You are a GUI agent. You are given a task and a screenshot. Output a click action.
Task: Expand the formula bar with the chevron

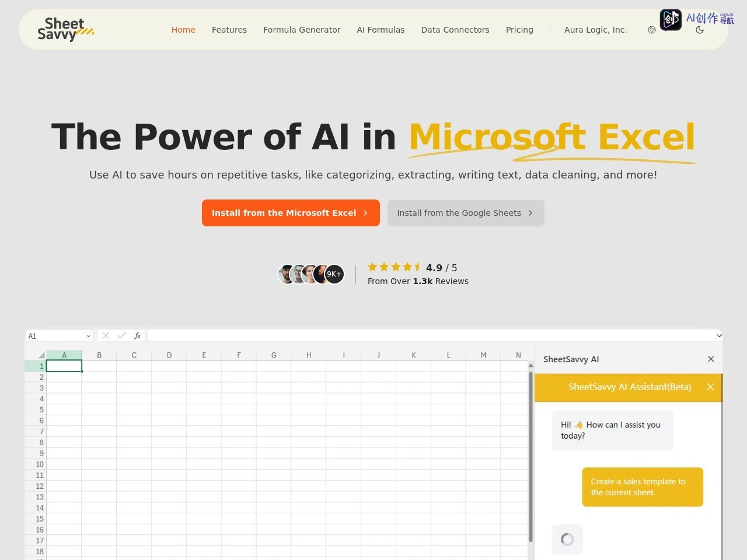719,335
